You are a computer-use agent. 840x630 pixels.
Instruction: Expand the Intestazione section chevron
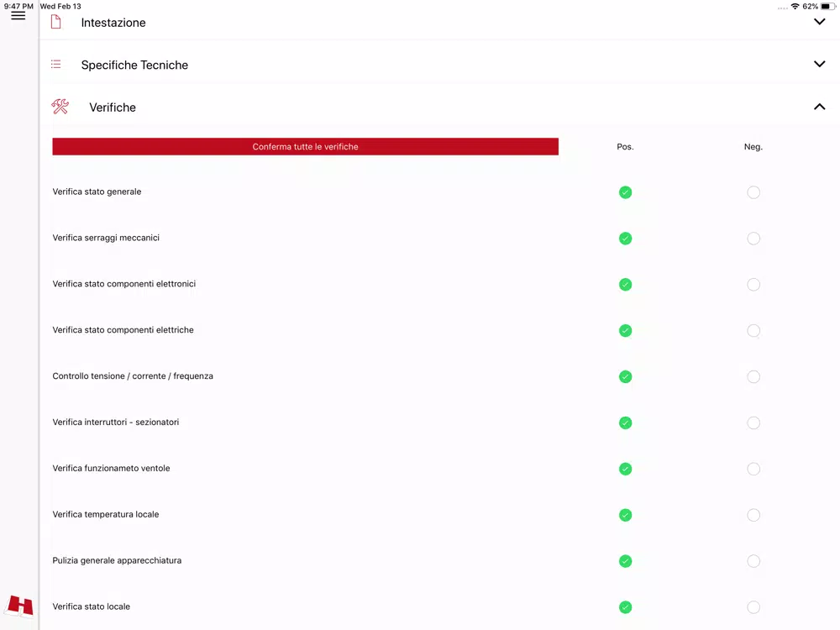point(820,22)
